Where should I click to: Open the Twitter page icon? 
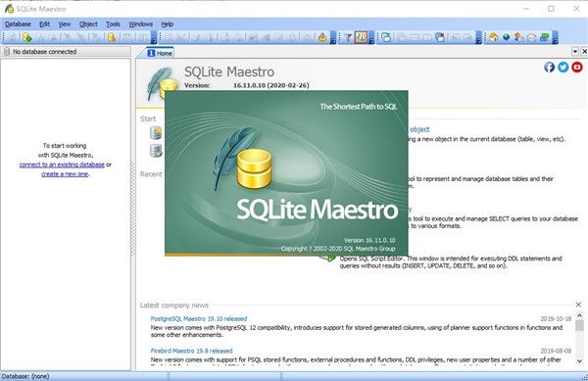pyautogui.click(x=563, y=67)
